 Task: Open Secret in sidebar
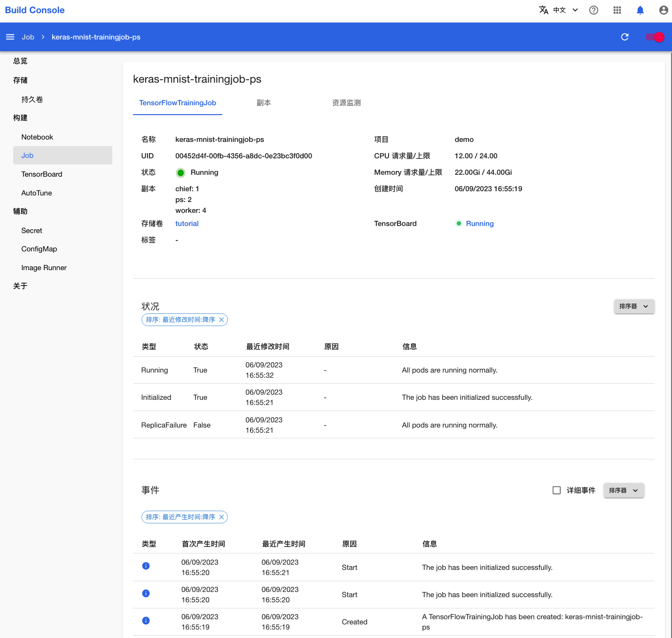[31, 231]
